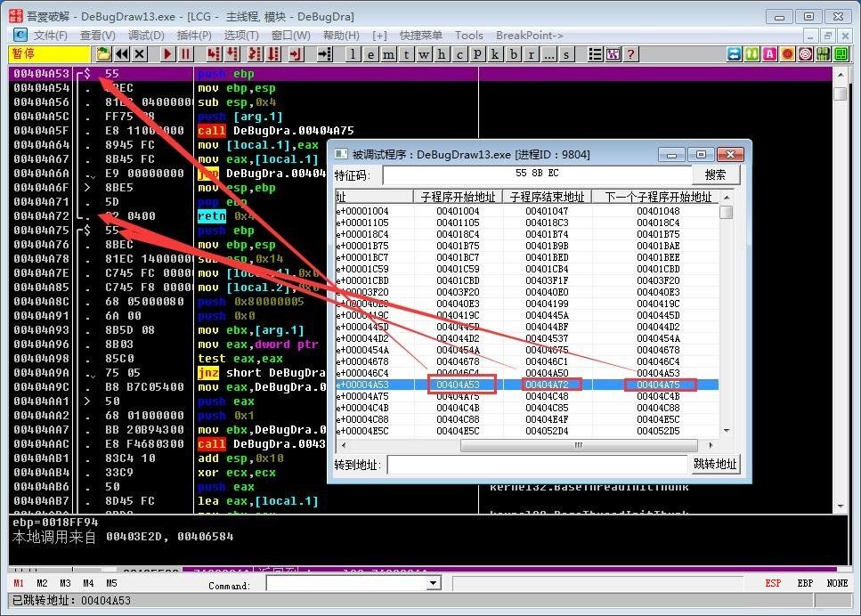This screenshot has height=616, width=861.
Task: Open the 帮助(H) menu
Action: click(341, 35)
